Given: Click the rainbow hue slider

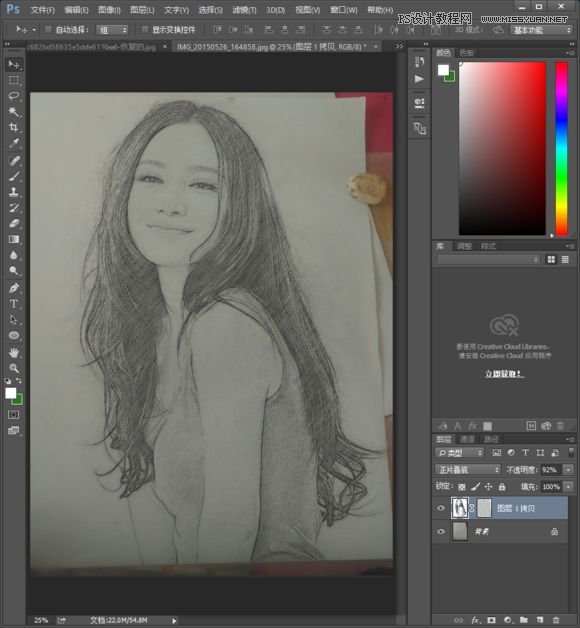Looking at the screenshot, I should [x=562, y=148].
